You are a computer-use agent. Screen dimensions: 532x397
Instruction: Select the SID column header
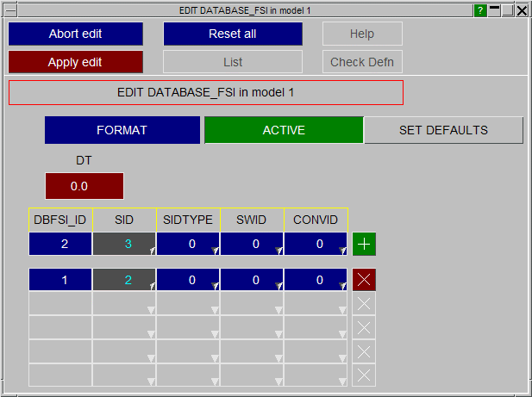pos(124,220)
